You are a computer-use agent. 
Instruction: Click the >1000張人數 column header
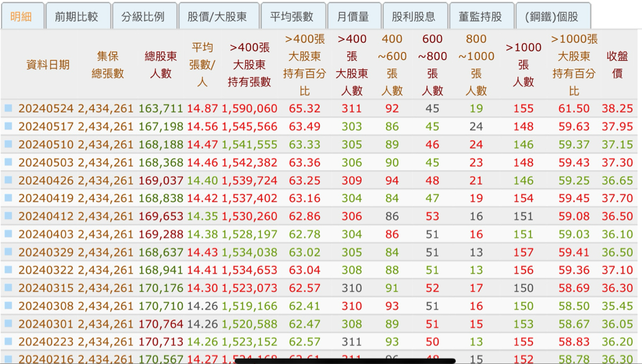coord(523,65)
